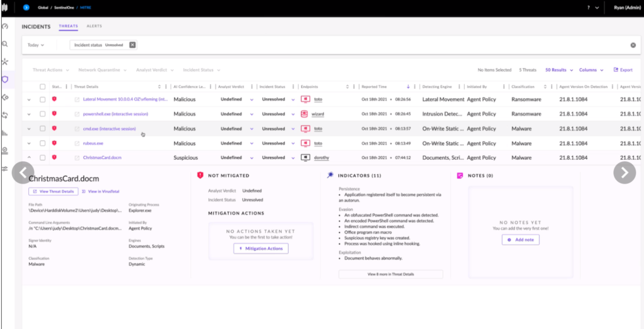Open Analyst Verdict column options (three dots)
Image resolution: width=644 pixels, height=329 pixels.
click(252, 87)
